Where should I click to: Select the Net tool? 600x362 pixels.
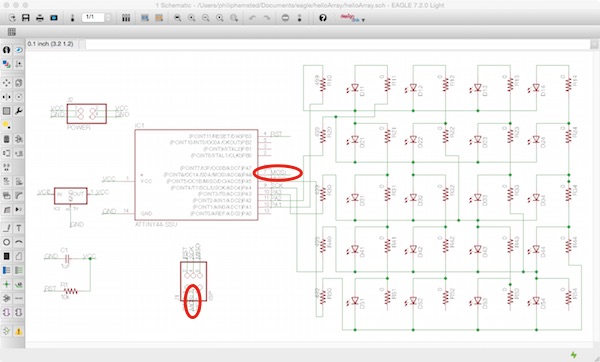[x=18, y=270]
